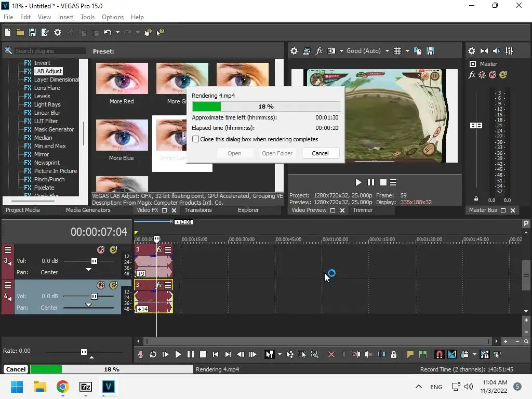The image size is (532, 399).
Task: Click Master FX icon under Master label
Action: tap(472, 75)
